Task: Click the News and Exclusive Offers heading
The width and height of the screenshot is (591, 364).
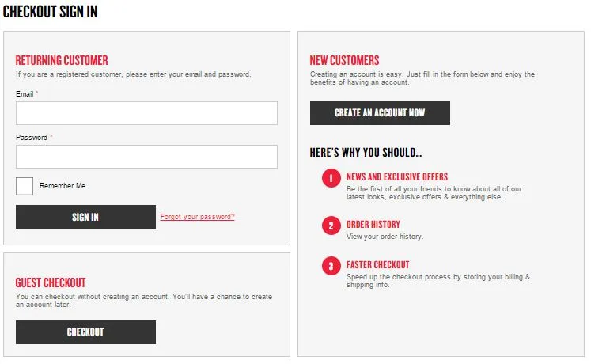Action: coord(396,177)
